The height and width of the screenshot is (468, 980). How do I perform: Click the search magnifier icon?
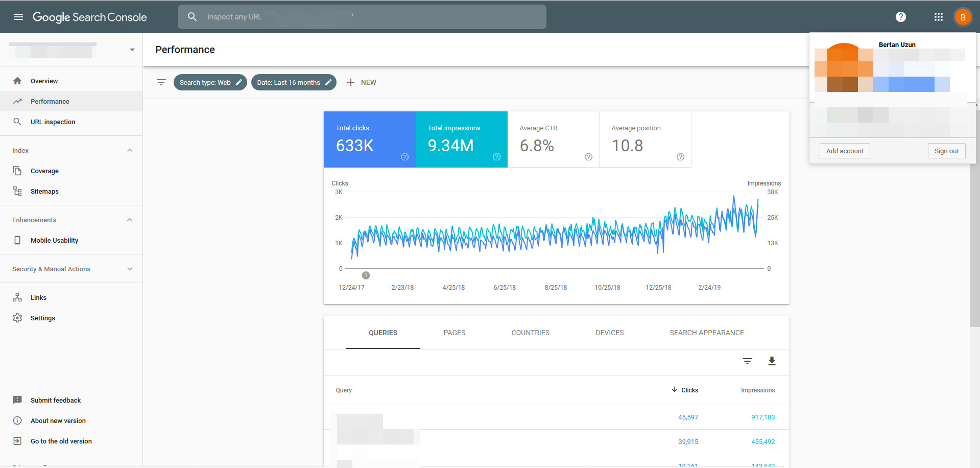(x=192, y=17)
